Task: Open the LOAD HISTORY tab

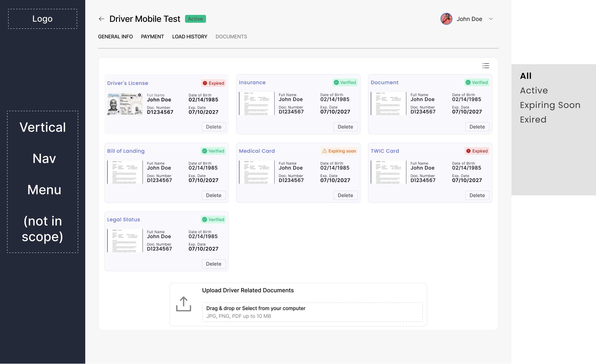Action: tap(190, 37)
